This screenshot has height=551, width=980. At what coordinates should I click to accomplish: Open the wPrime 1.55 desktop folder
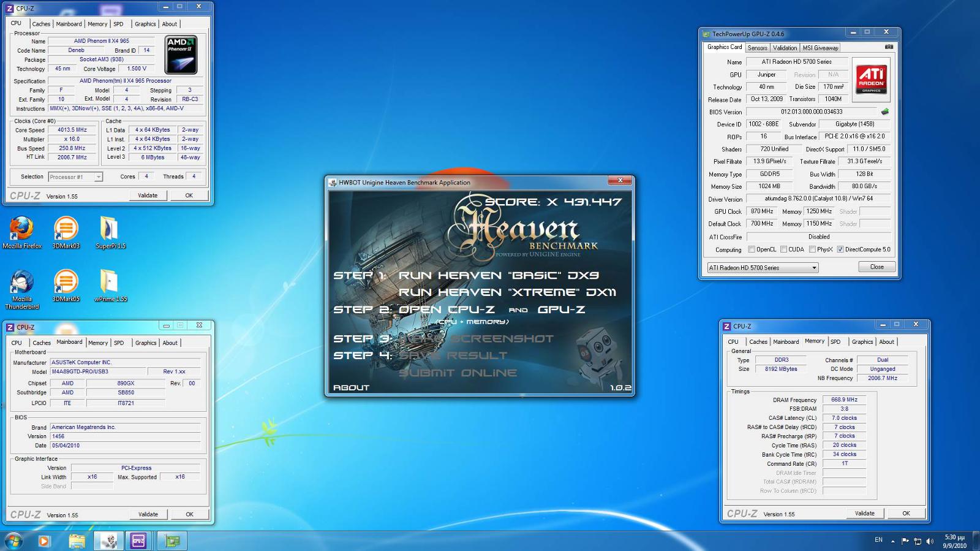tap(110, 286)
